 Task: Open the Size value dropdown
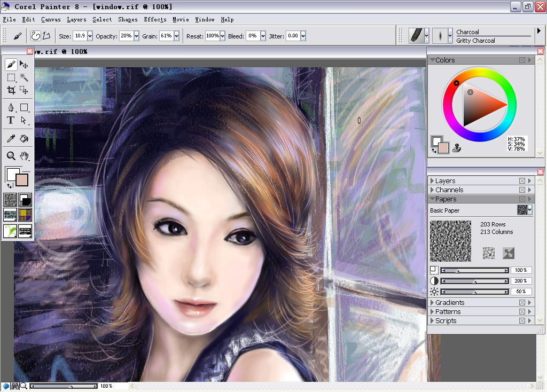click(x=90, y=36)
